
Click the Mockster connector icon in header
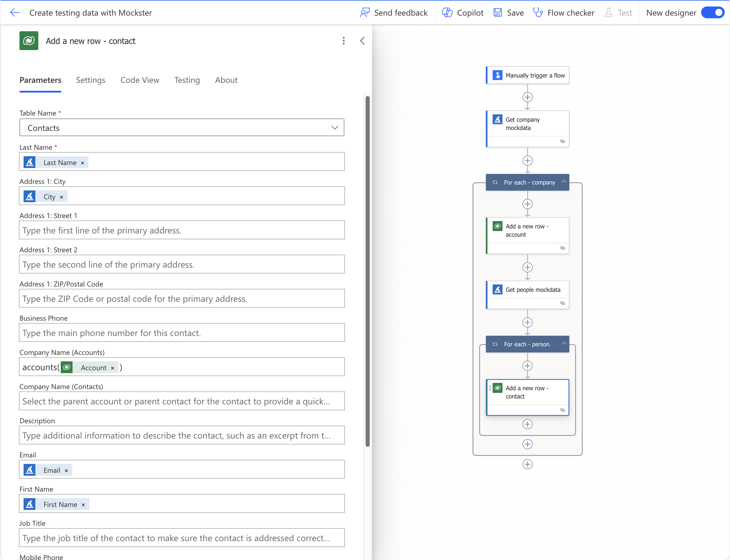coord(29,41)
